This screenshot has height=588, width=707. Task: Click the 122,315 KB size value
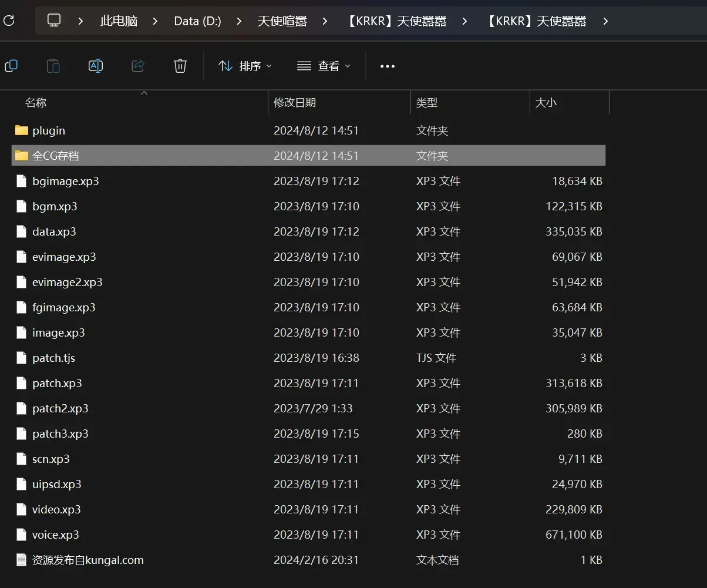point(574,206)
